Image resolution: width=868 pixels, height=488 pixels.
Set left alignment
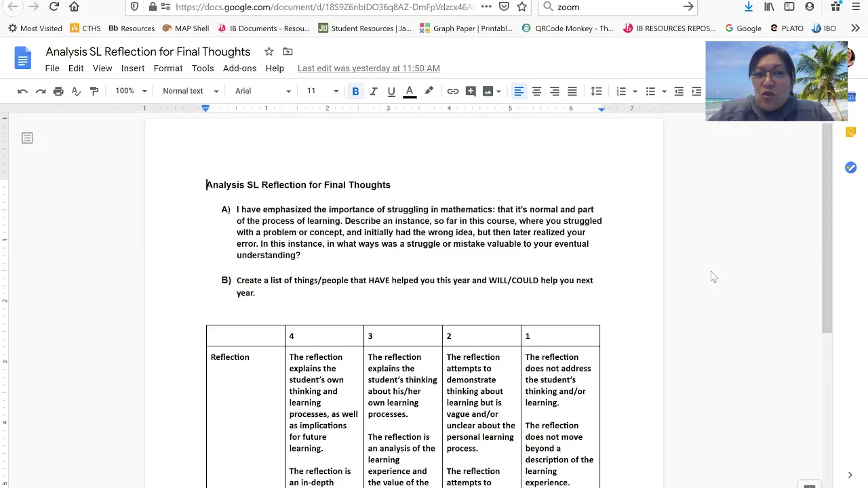point(519,91)
